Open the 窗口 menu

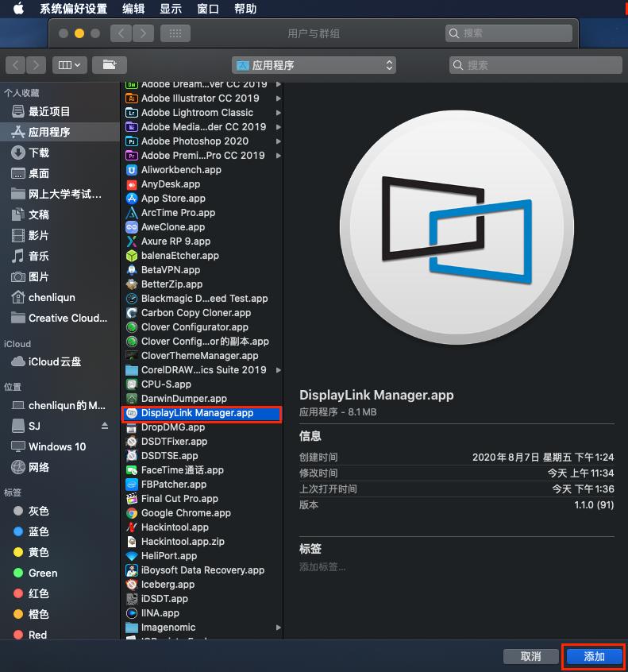[208, 9]
